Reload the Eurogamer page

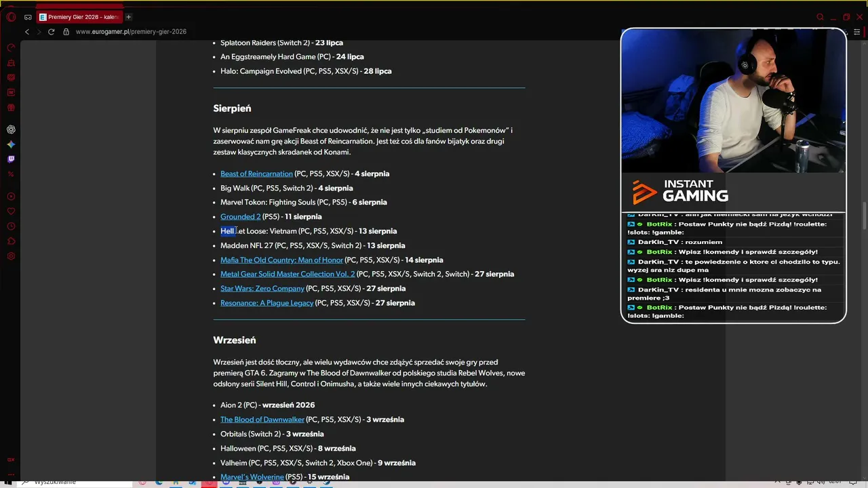click(51, 32)
